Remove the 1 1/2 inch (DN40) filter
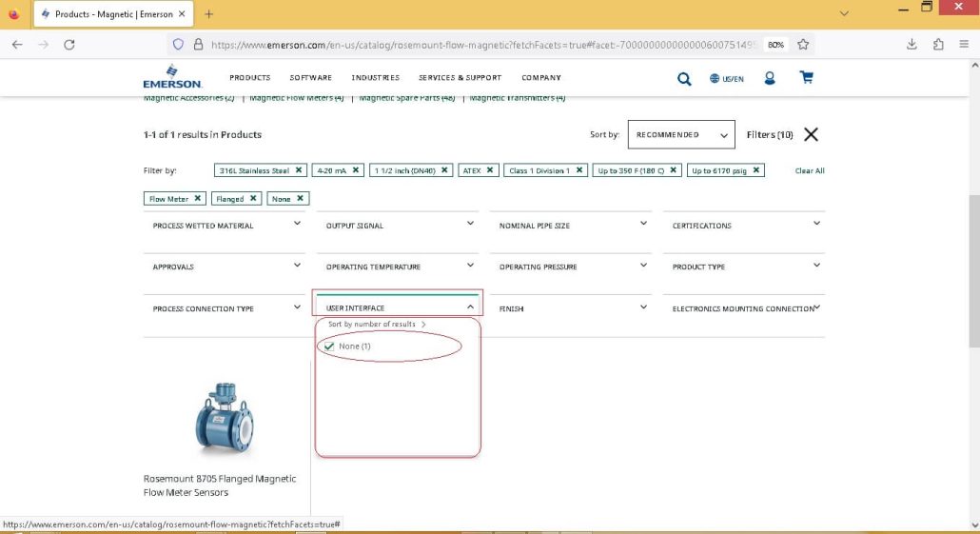The width and height of the screenshot is (980, 534). coord(444,170)
